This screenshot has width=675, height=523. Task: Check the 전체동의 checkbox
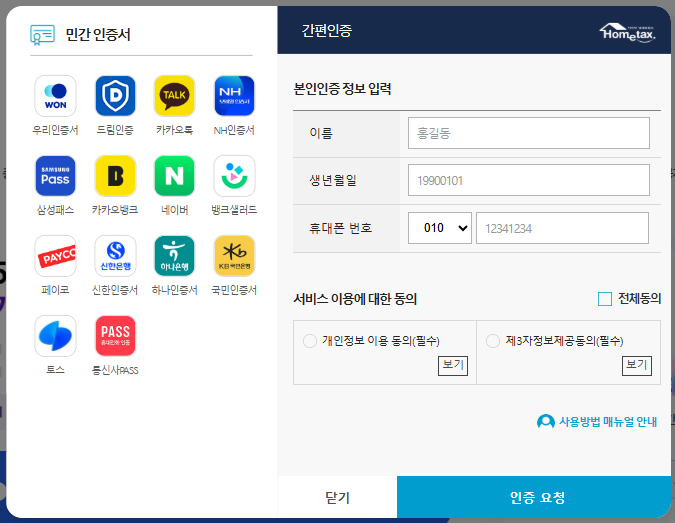click(605, 299)
